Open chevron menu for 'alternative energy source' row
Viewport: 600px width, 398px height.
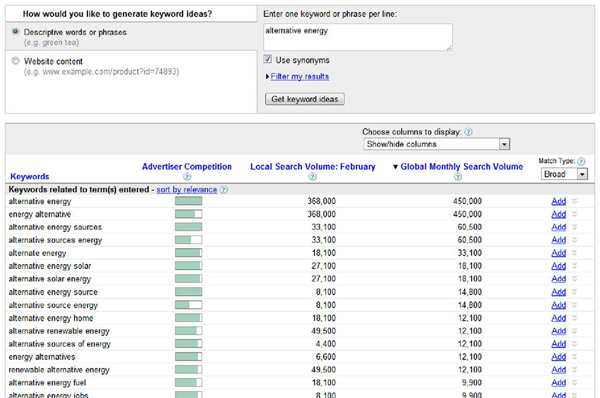pos(574,292)
